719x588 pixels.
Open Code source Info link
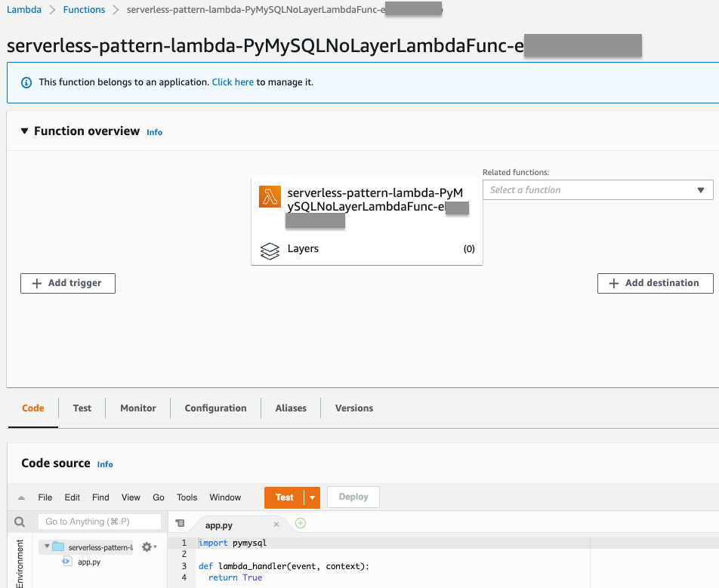(105, 464)
